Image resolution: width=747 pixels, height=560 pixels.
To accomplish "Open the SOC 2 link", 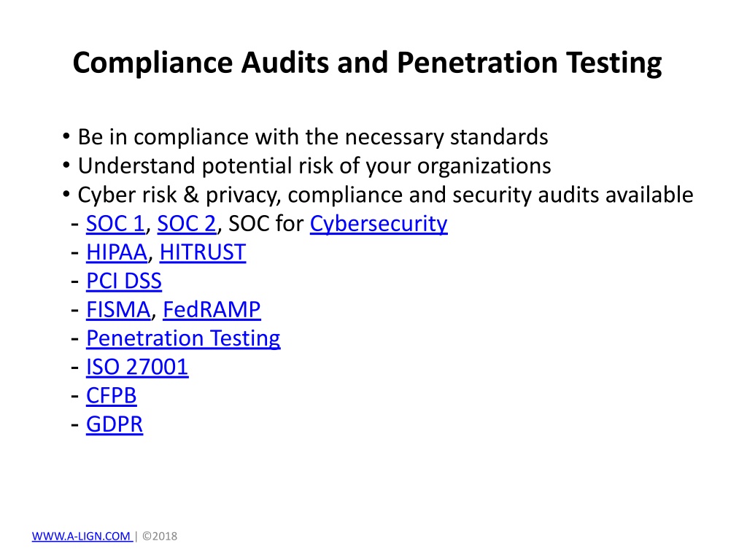I will [186, 224].
